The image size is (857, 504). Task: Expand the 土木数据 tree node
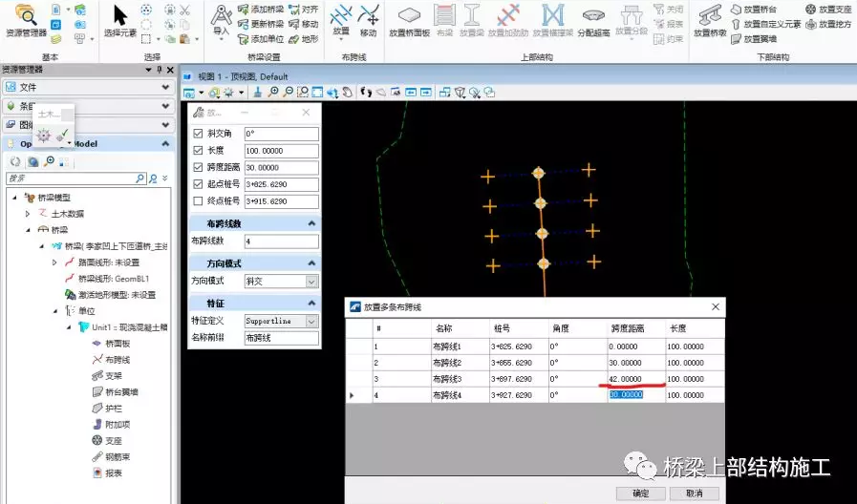28,214
